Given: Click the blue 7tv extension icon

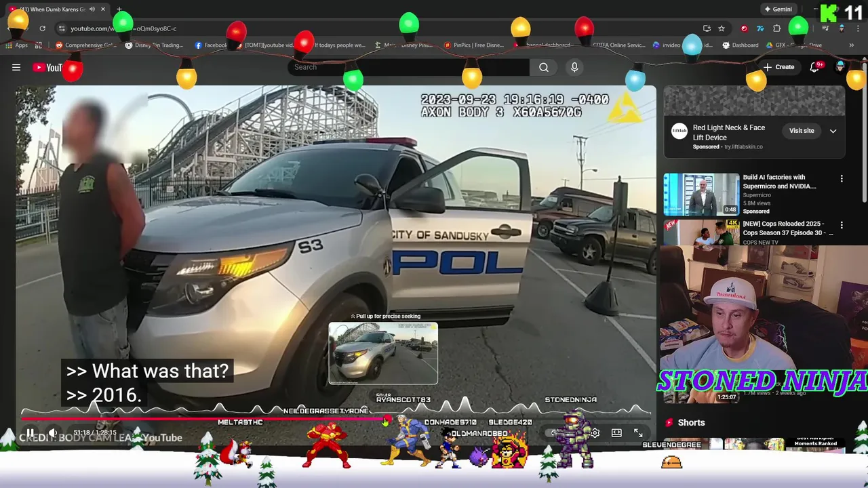Looking at the screenshot, I should (759, 28).
